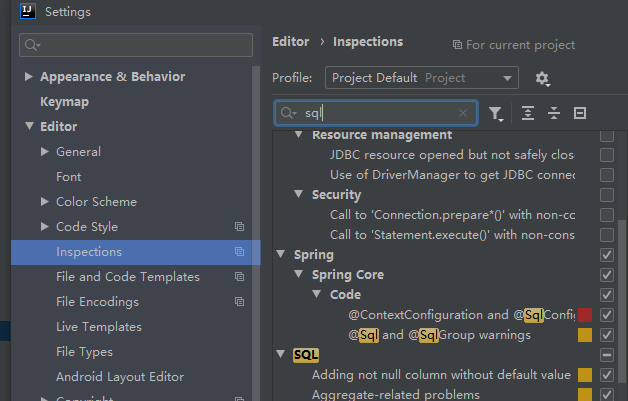Click the reset to empty icon
This screenshot has width=628, height=401.
click(579, 114)
